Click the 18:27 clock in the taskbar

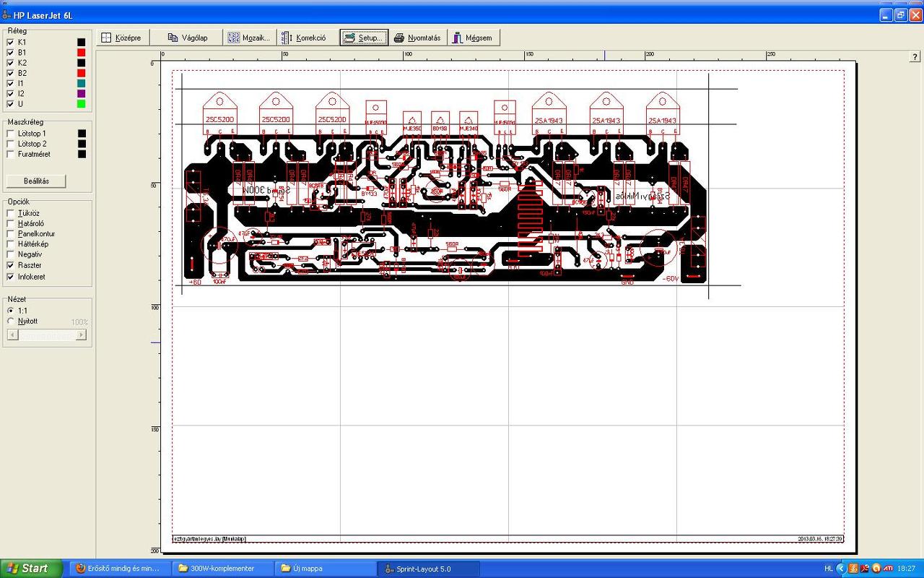907,569
